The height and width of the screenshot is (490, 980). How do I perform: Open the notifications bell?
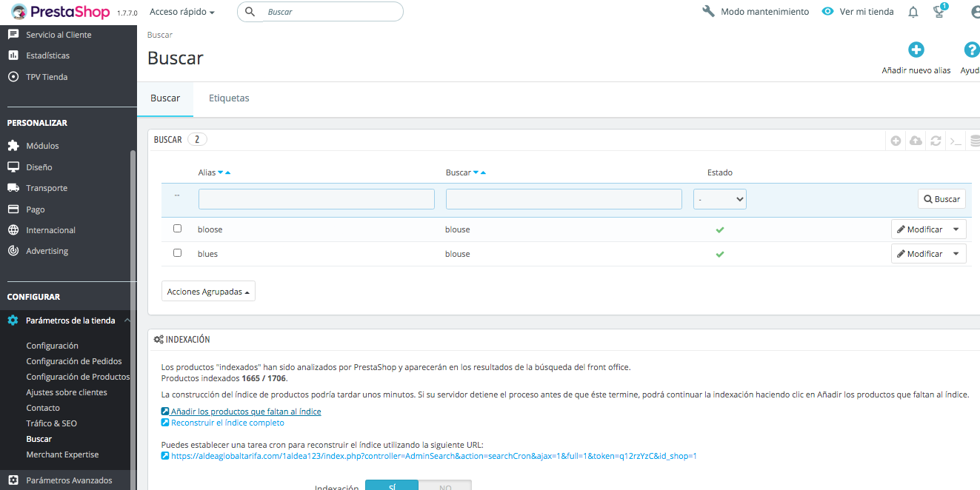click(913, 12)
